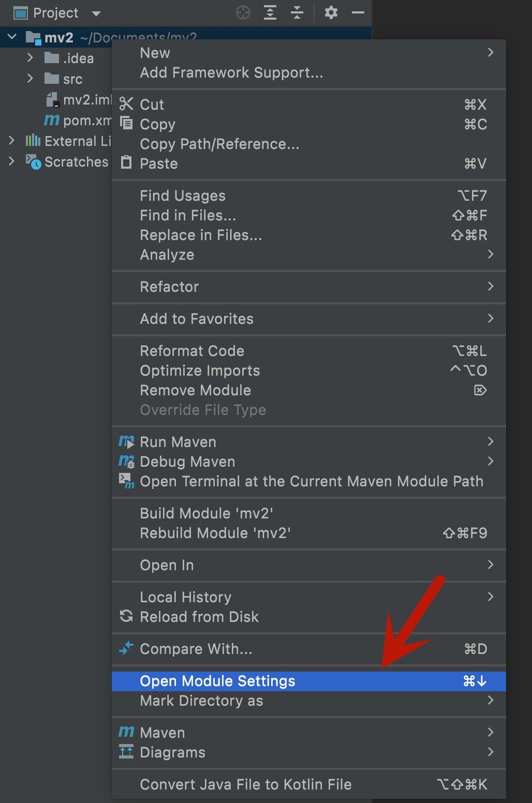The width and height of the screenshot is (532, 803).
Task: Click Rebuild Module 'mv2'
Action: tap(216, 533)
